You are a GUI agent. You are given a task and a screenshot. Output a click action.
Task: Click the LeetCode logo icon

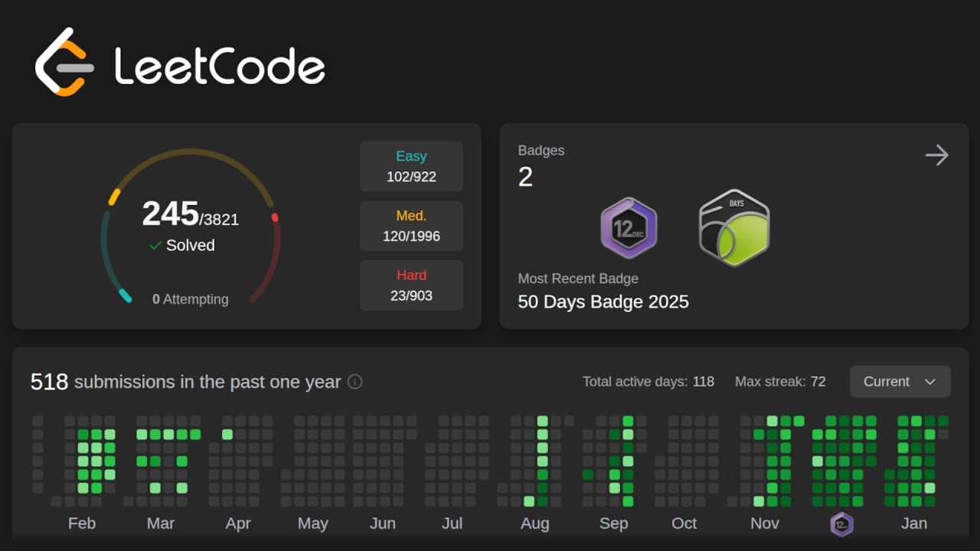coord(65,62)
